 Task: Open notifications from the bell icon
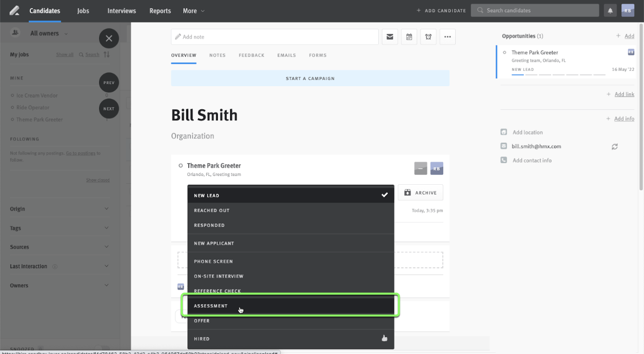pyautogui.click(x=610, y=10)
